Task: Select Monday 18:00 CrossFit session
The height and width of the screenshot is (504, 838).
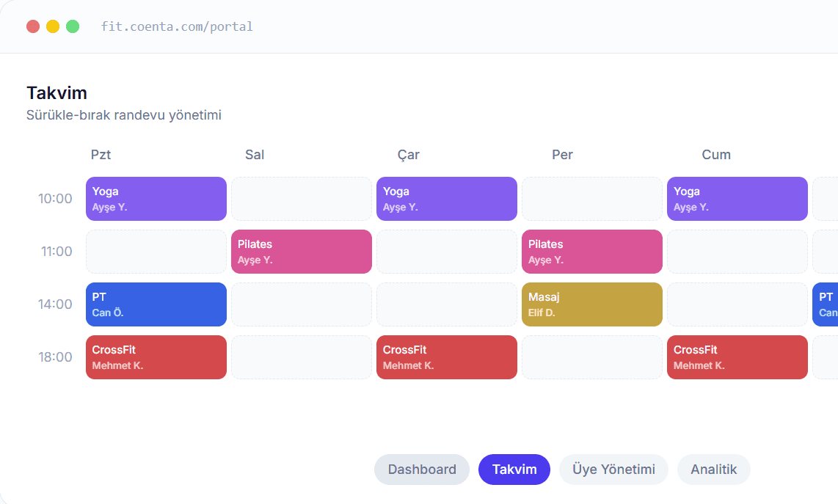Action: tap(156, 357)
